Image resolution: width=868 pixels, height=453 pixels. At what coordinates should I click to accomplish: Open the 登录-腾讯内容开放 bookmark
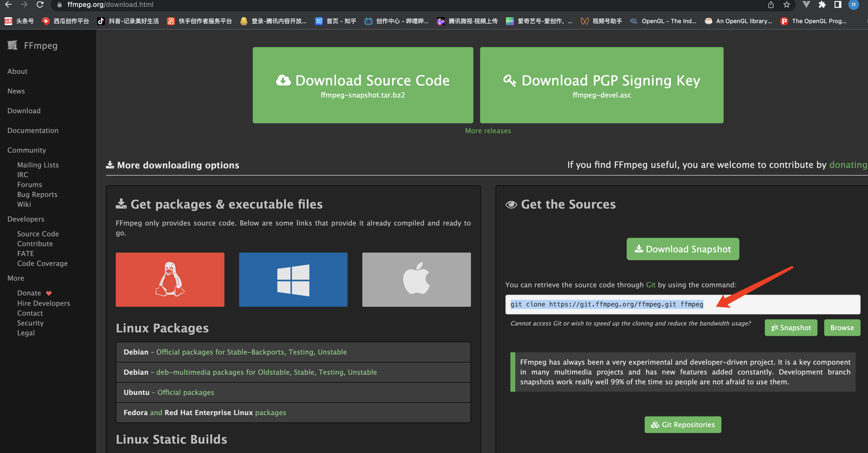[x=273, y=21]
